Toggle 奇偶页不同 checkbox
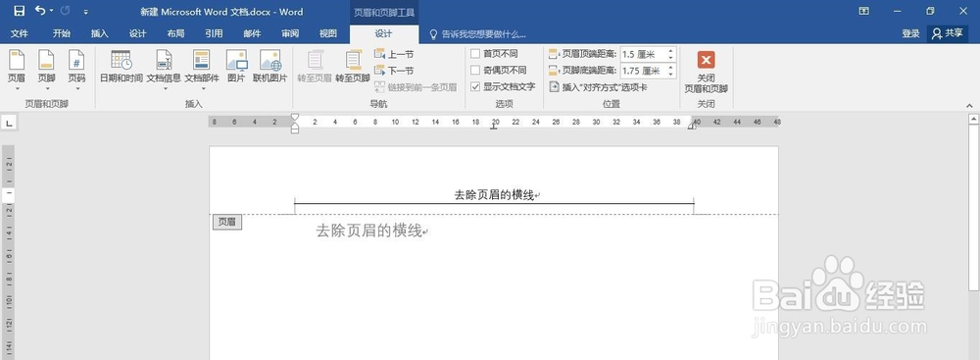The height and width of the screenshot is (360, 980). point(475,70)
